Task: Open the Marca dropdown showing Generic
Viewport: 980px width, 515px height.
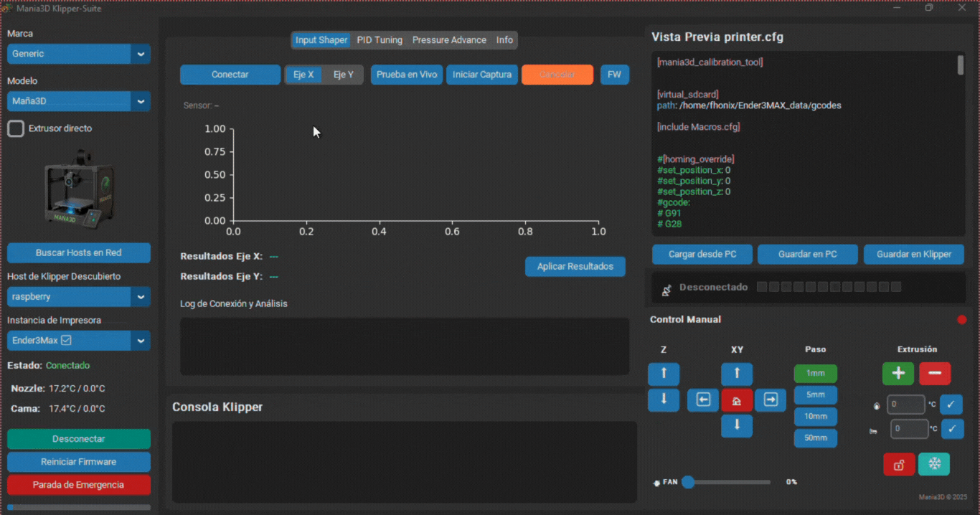Action: pyautogui.click(x=78, y=54)
